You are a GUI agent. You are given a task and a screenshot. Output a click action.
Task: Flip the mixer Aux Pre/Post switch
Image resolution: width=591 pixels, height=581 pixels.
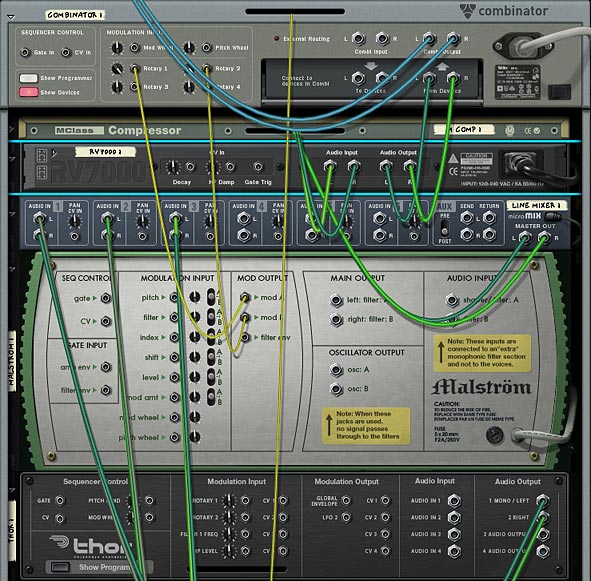445,227
